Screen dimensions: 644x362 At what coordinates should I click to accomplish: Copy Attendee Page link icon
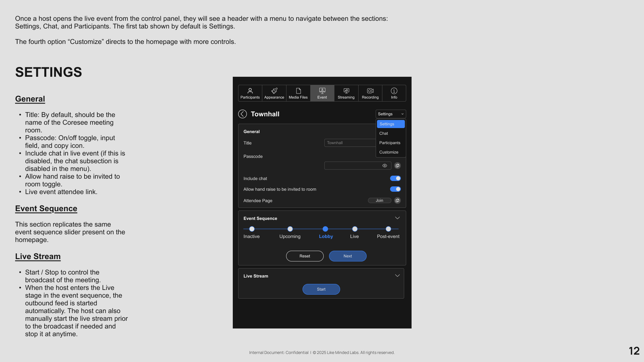(x=397, y=200)
